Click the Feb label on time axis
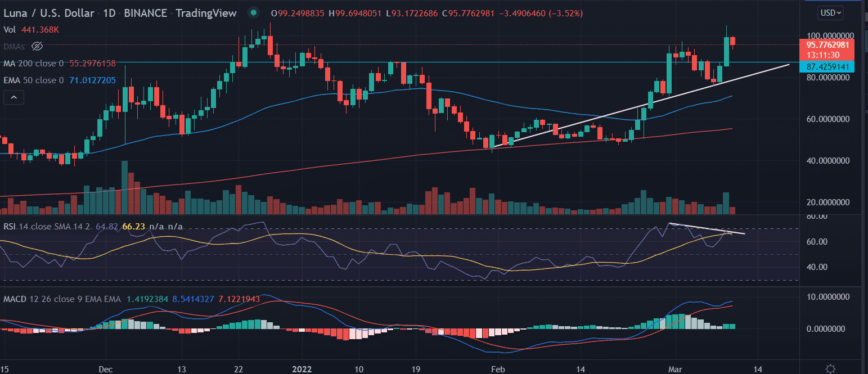The height and width of the screenshot is (374, 868). (x=497, y=368)
